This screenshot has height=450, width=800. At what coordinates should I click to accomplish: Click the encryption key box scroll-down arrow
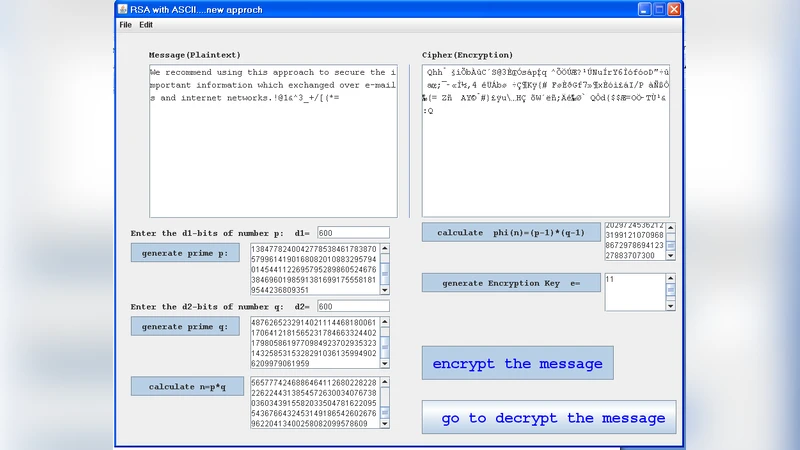[671, 306]
